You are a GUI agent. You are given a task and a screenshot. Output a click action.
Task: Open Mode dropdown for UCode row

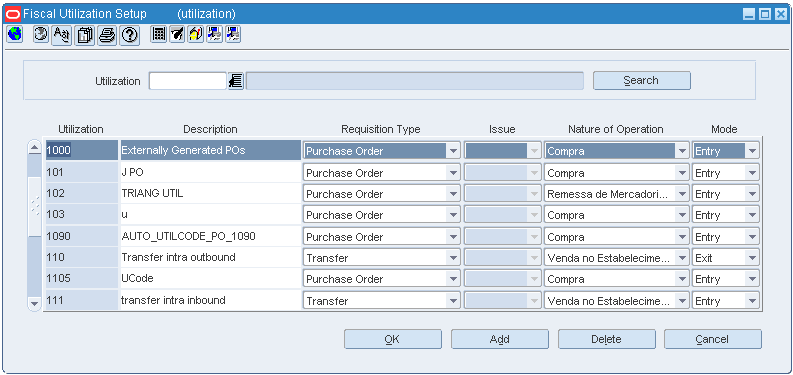[752, 279]
